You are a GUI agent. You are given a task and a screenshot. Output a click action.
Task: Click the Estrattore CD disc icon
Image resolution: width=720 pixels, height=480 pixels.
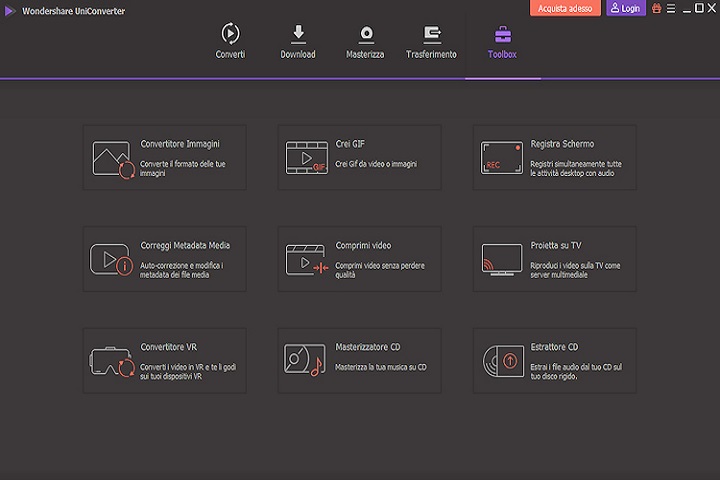(x=502, y=360)
